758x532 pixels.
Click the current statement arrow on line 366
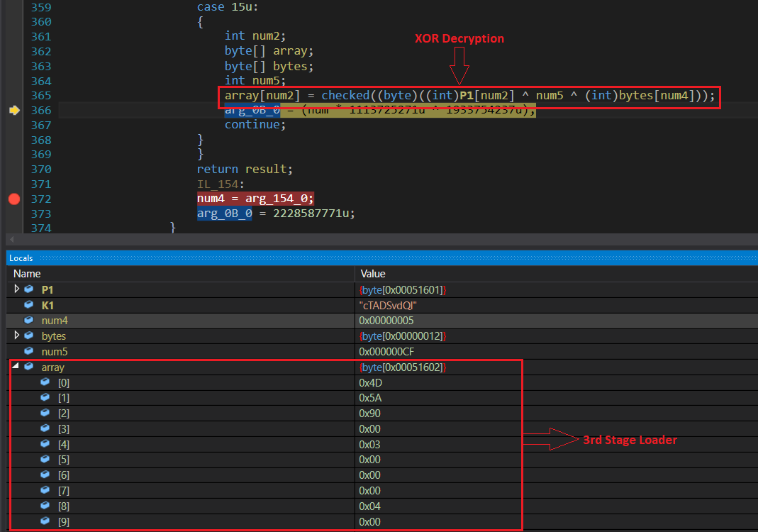point(14,110)
